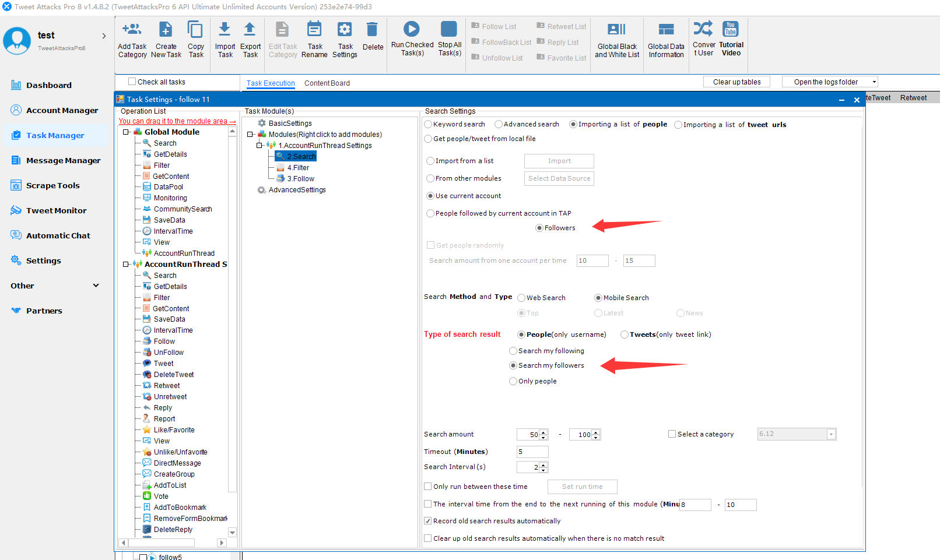The width and height of the screenshot is (940, 560).
Task: Select Search my following option
Action: coord(513,351)
